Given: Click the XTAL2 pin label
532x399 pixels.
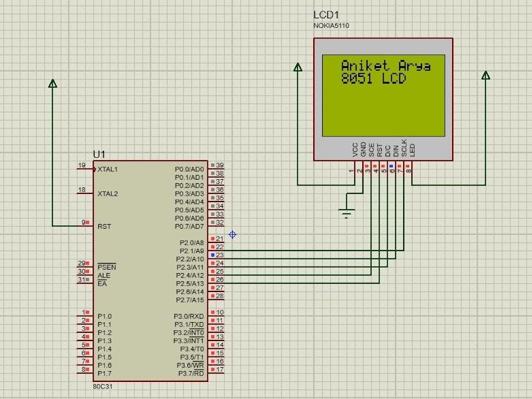Looking at the screenshot, I should [108, 194].
